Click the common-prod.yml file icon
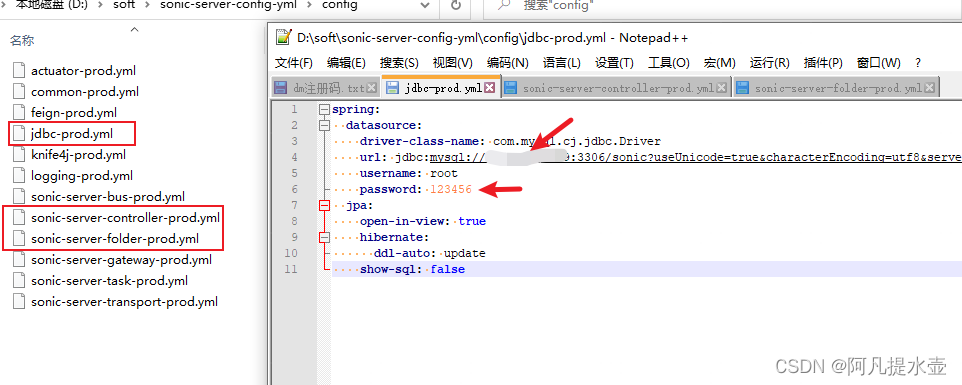 click(x=20, y=91)
